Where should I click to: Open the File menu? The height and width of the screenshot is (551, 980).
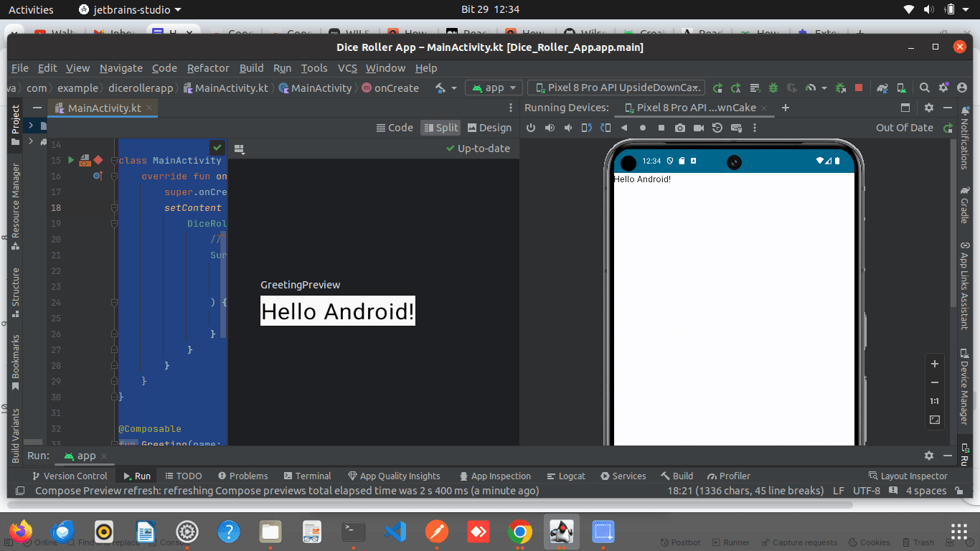(20, 68)
